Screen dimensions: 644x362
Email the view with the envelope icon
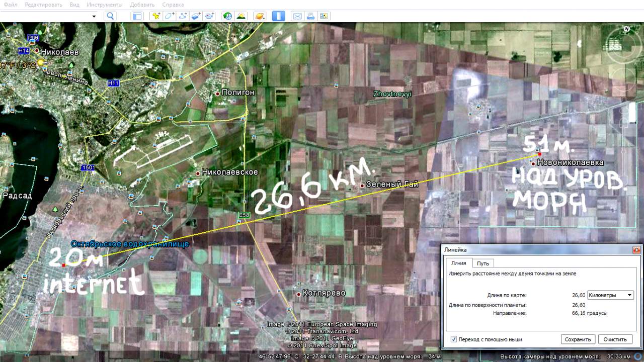tap(297, 16)
